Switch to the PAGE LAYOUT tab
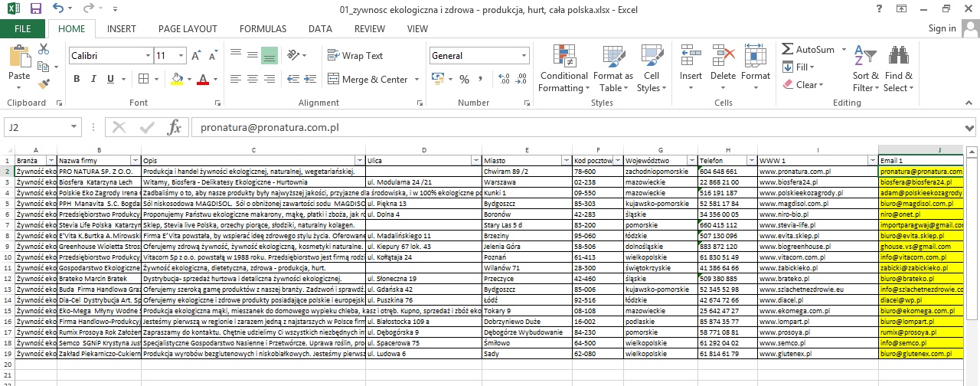This screenshot has width=980, height=386. coord(188,29)
